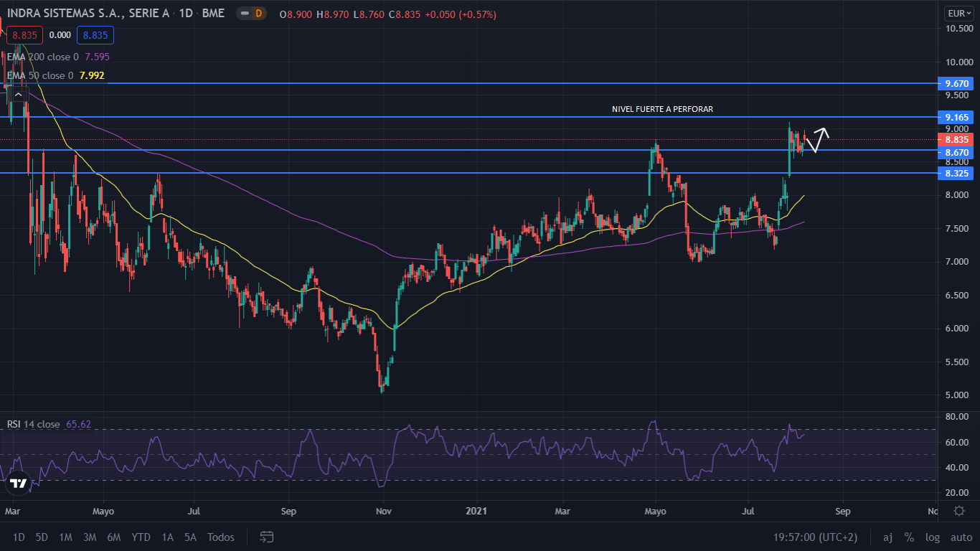Screen dimensions: 980x551
Task: Click the TradingView logo icon
Action: coord(19,484)
